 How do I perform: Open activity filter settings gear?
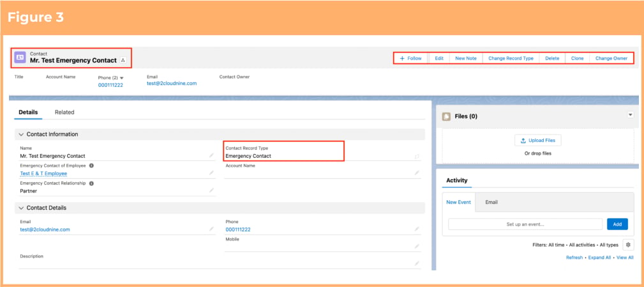(x=627, y=245)
